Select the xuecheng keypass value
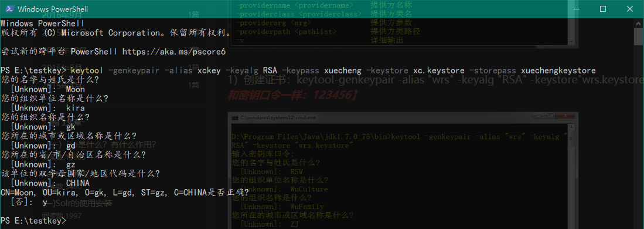Image resolution: width=644 pixels, height=229 pixels. (343, 70)
